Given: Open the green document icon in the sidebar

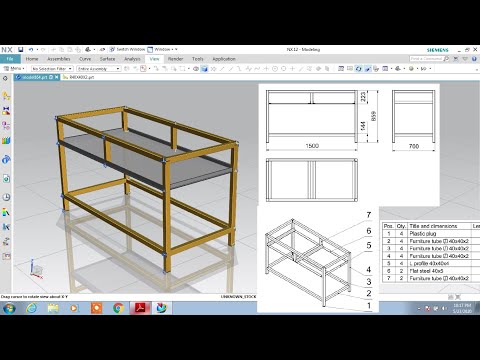Looking at the screenshot, I should point(6,179).
